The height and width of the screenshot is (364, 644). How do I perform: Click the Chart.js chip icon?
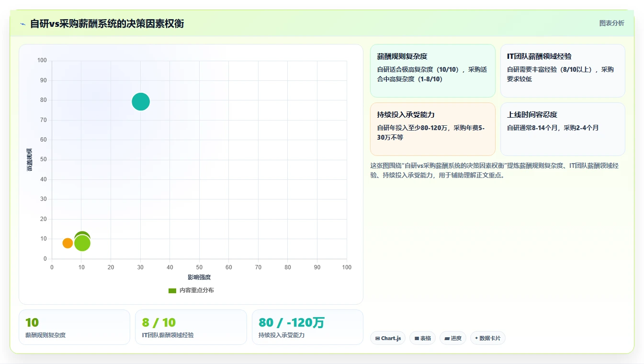click(377, 339)
